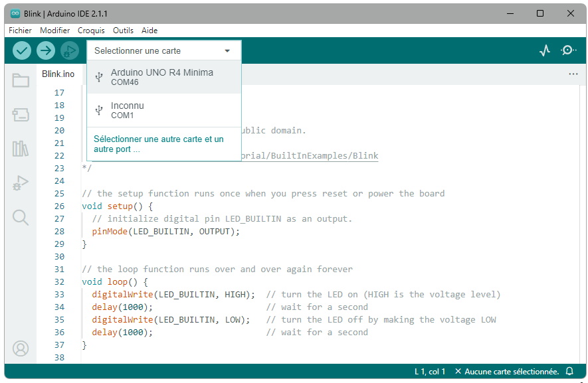Screen dimensions: 588x383
Task: Click the Verify sketch checkmark icon
Action: click(x=21, y=50)
